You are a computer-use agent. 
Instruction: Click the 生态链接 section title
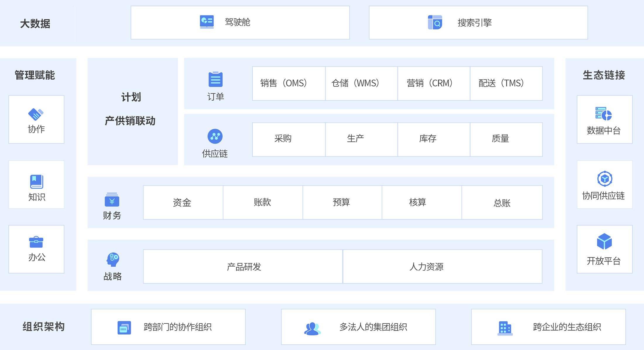604,75
